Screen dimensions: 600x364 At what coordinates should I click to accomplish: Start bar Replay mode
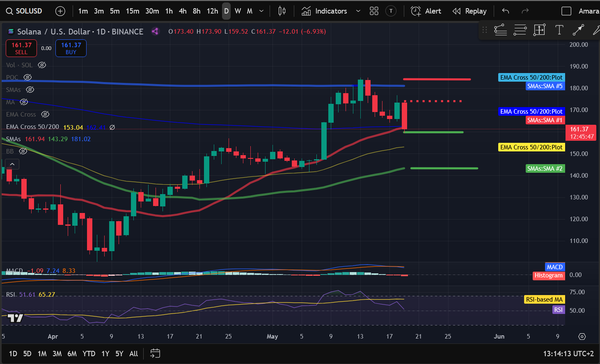click(469, 11)
